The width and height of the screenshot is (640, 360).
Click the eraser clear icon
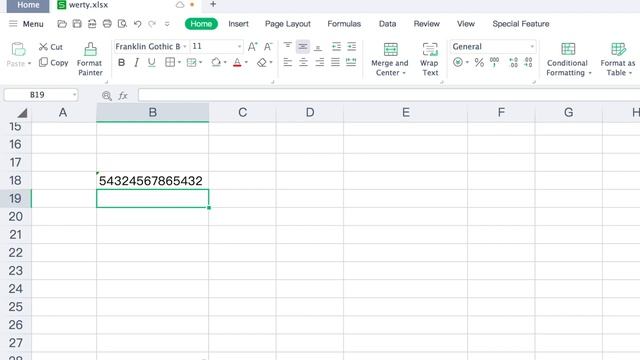point(262,62)
